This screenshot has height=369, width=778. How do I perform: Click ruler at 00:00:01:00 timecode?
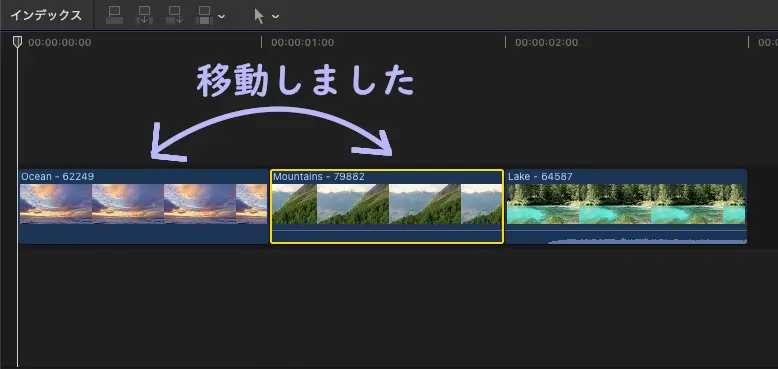pos(302,43)
